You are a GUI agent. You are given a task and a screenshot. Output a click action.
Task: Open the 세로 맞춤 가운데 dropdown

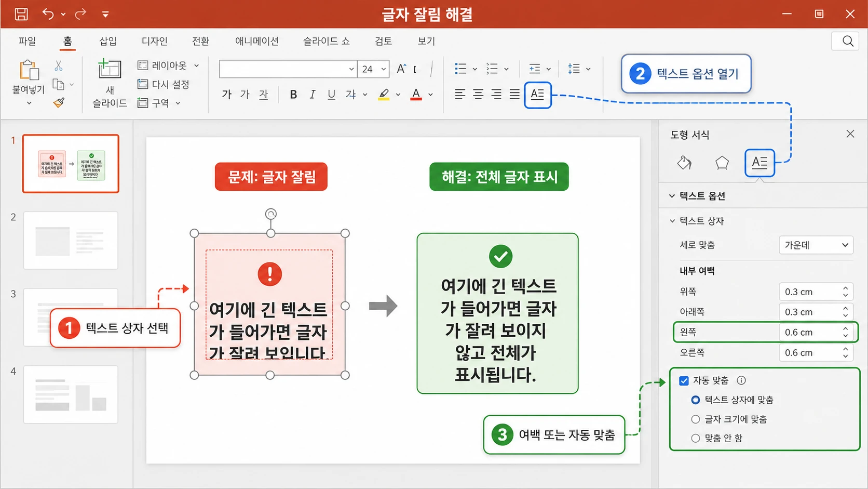[816, 245]
